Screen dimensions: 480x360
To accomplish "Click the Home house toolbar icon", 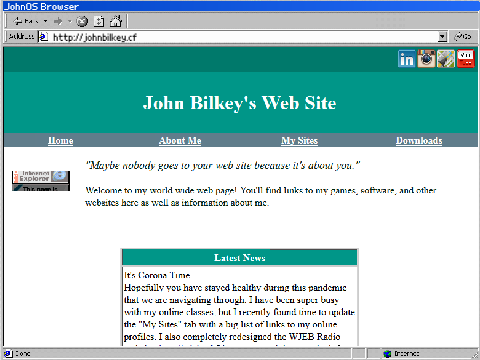I will tap(116, 21).
